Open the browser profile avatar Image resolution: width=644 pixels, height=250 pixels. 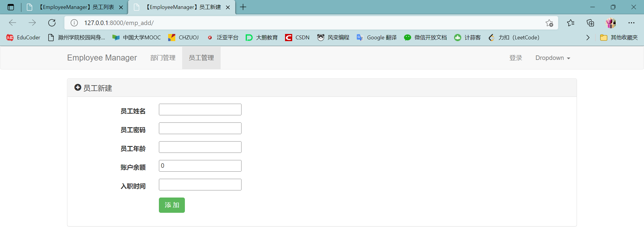pyautogui.click(x=611, y=23)
